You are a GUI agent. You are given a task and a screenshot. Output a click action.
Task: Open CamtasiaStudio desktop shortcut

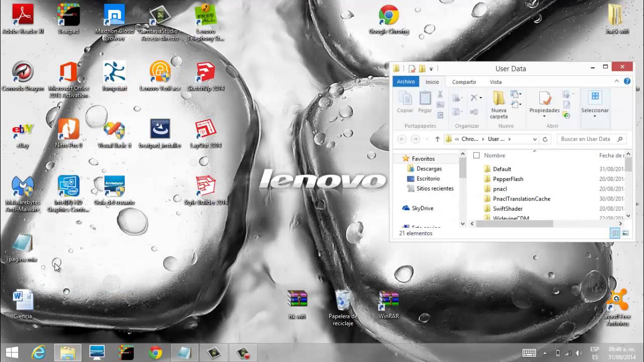click(x=160, y=22)
